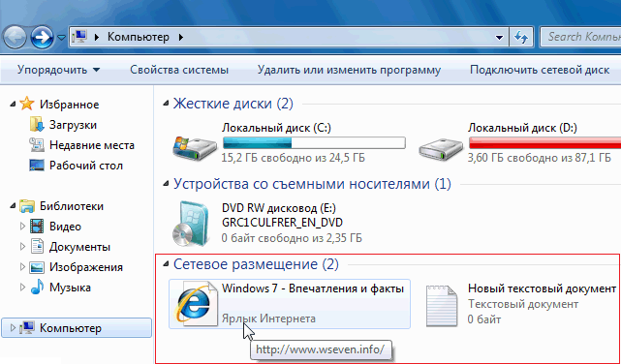621x364 pixels.
Task: Open Документы library
Action: (79, 247)
